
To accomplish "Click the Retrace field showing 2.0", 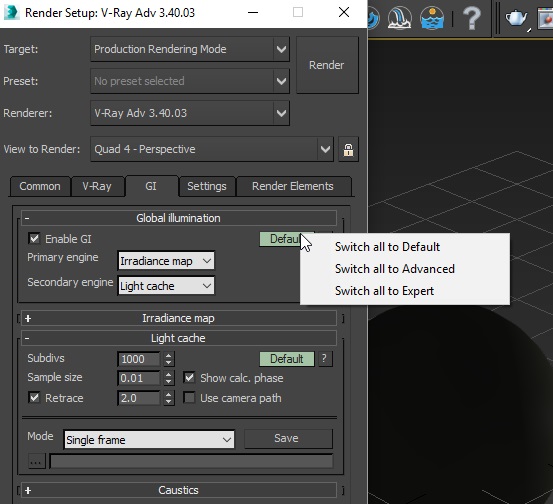I will (139, 398).
